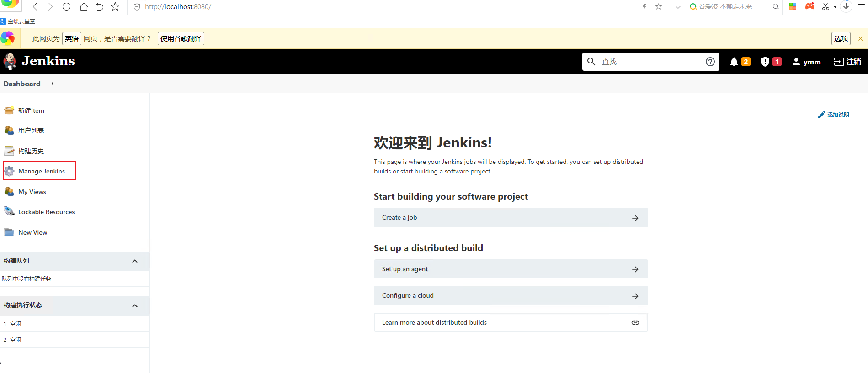The height and width of the screenshot is (373, 868).
Task: Click the ymm user profile icon
Action: coord(796,62)
